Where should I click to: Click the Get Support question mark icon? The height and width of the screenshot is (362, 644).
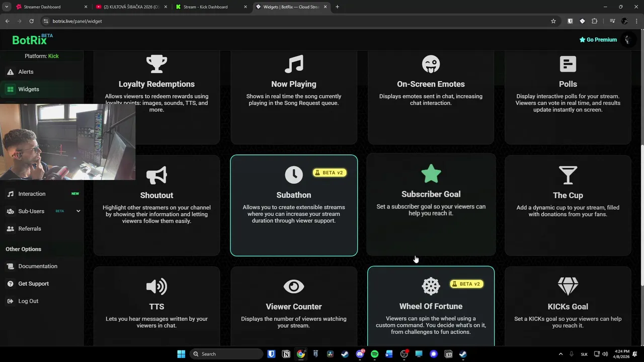click(x=10, y=284)
